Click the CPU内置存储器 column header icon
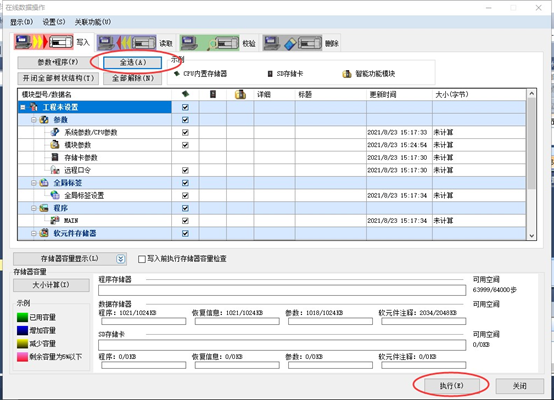This screenshot has height=400, width=554. pyautogui.click(x=185, y=94)
